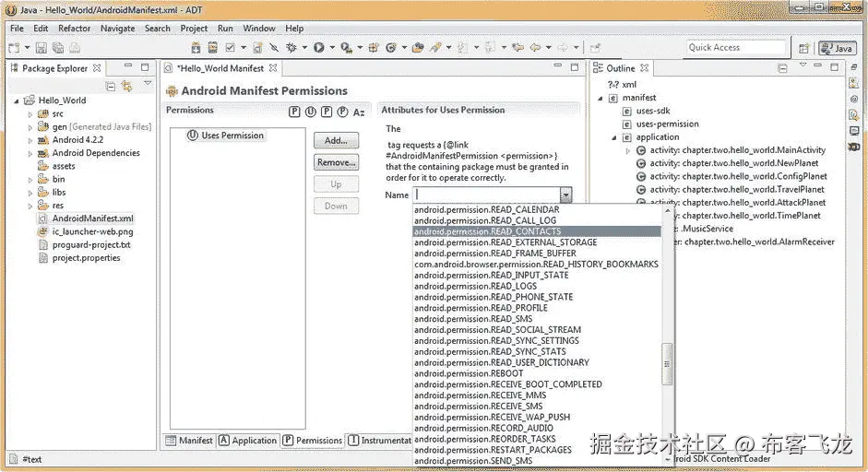This screenshot has height=472, width=868.
Task: Click the Back navigation arrow icon
Action: click(535, 48)
